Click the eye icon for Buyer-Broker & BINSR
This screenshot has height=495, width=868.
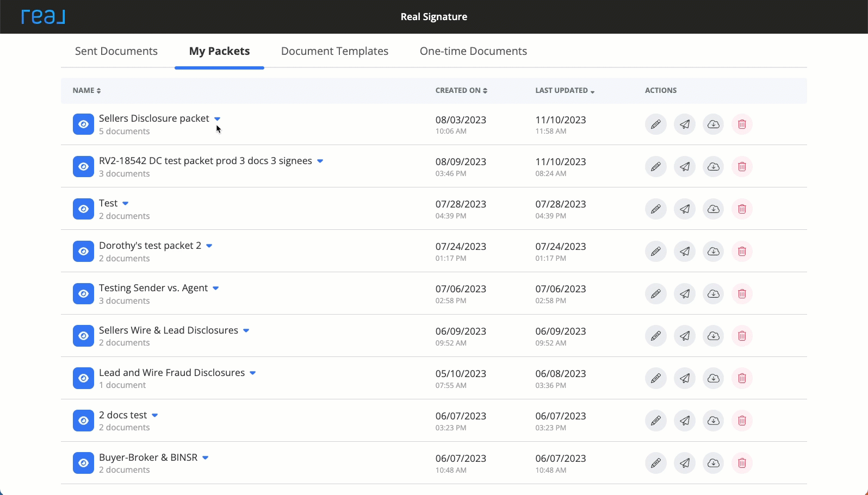click(x=83, y=463)
